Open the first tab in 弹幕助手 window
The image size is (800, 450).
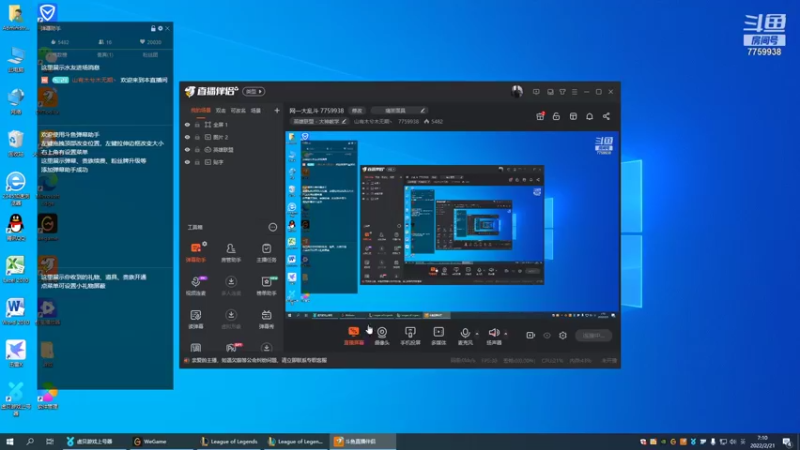point(60,55)
